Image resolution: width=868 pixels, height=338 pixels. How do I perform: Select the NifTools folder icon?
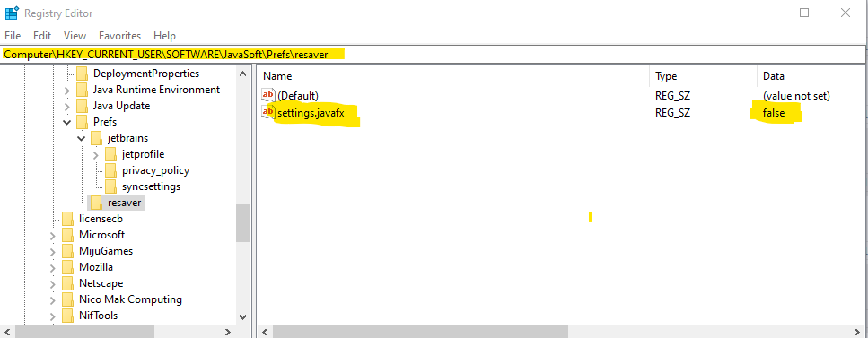(x=67, y=316)
